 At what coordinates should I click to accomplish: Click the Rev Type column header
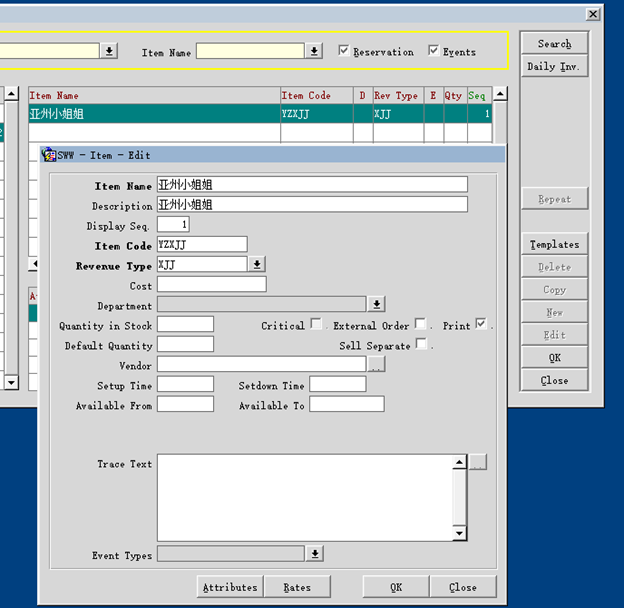[398, 95]
